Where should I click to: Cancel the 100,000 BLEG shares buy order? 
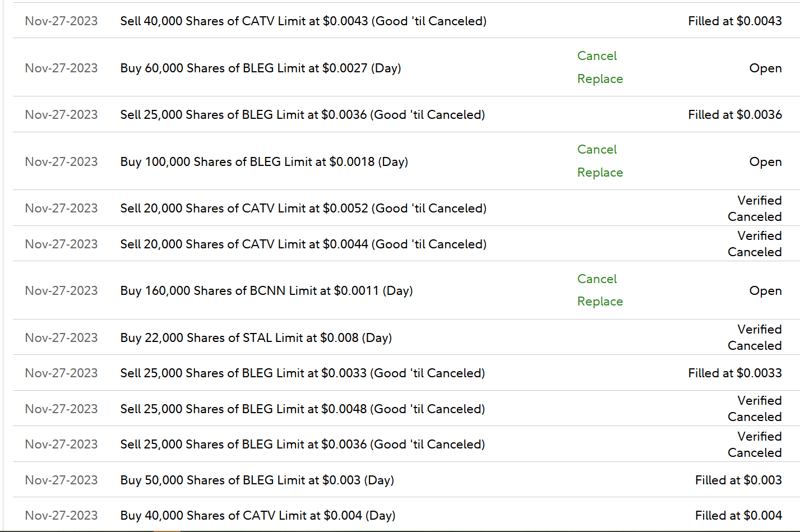pos(596,150)
